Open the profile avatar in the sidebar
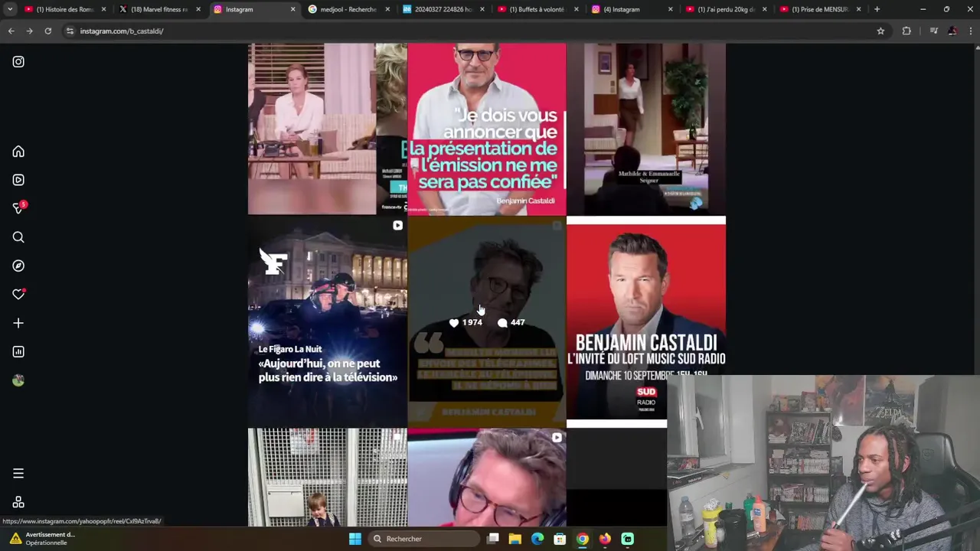This screenshot has height=551, width=980. [18, 380]
